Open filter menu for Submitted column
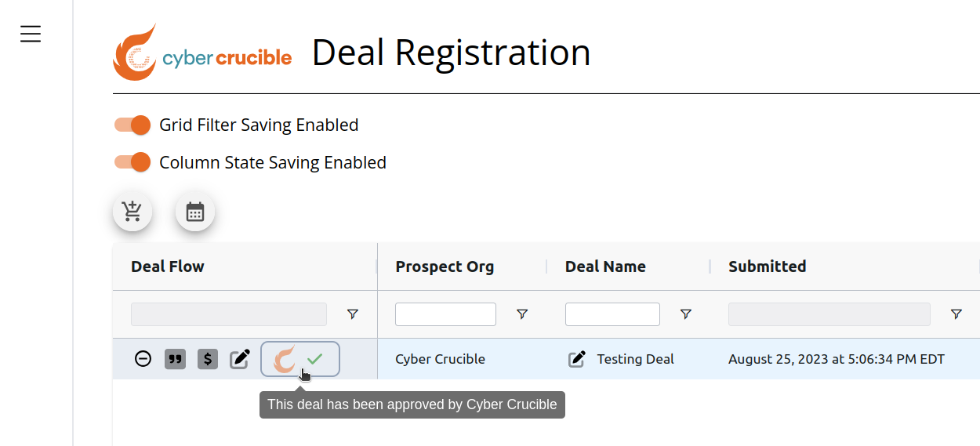 pyautogui.click(x=956, y=314)
